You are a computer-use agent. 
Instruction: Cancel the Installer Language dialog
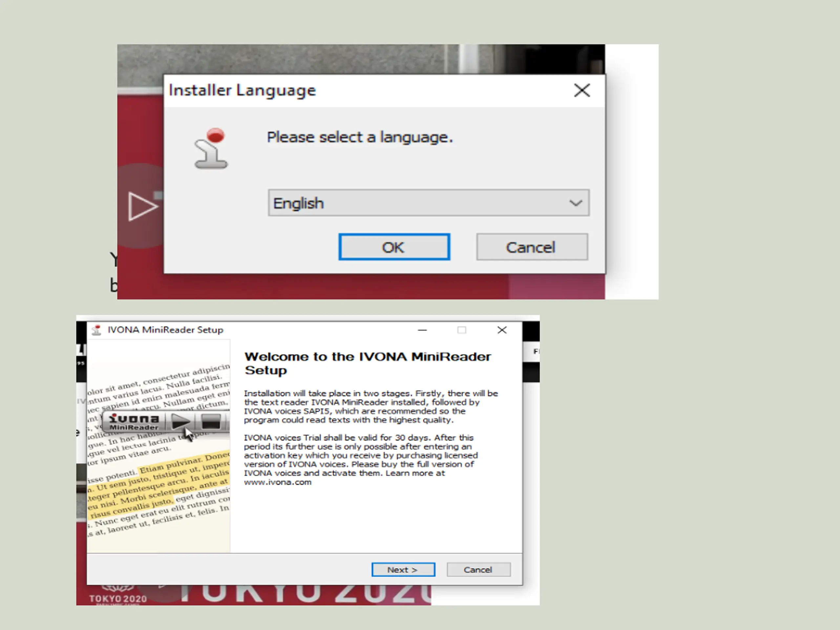point(532,247)
